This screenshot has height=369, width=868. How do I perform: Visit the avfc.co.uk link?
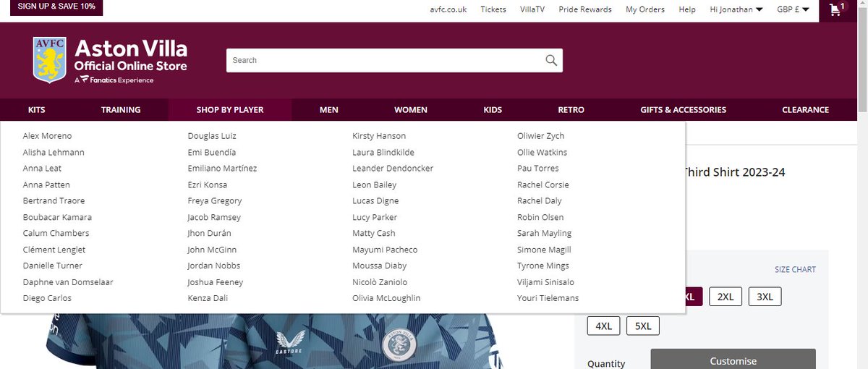(448, 9)
